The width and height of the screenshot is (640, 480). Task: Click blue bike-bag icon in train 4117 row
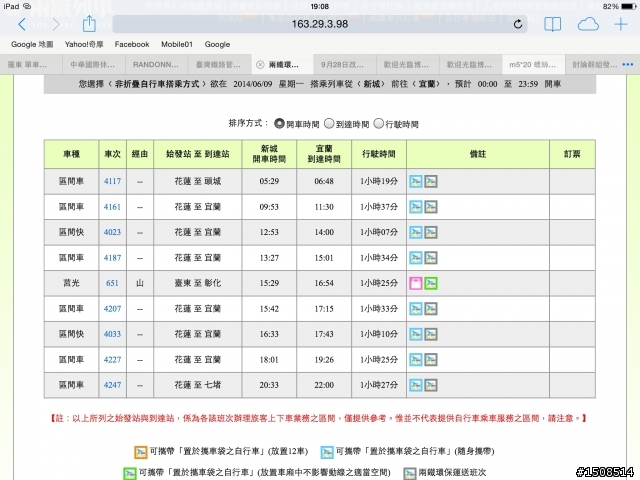click(x=416, y=181)
